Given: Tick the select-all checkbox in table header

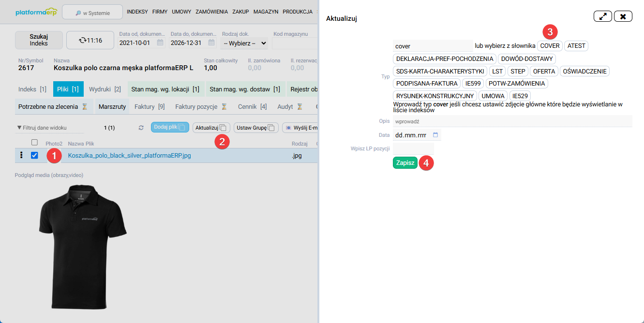Looking at the screenshot, I should click(x=34, y=143).
